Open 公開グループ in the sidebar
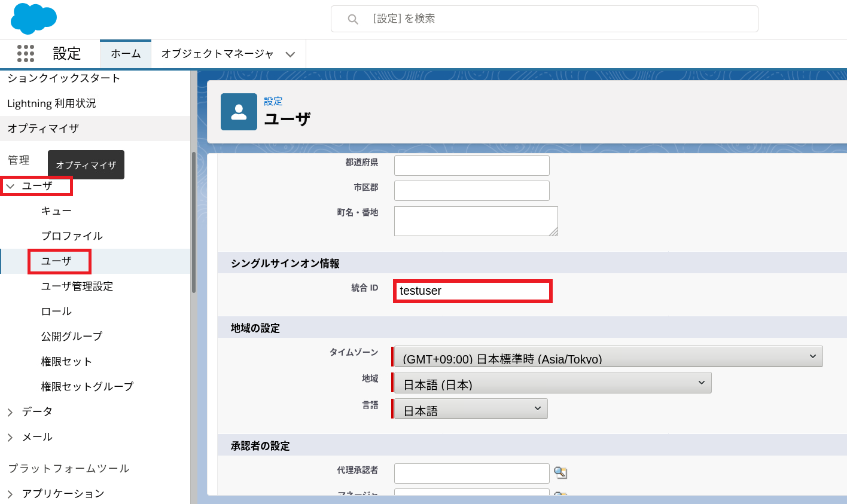This screenshot has height=504, width=847. [72, 337]
